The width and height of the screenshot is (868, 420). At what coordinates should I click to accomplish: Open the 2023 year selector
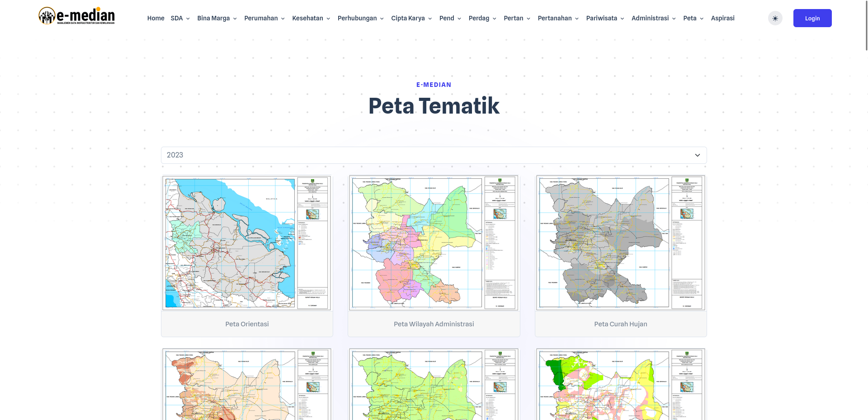[x=434, y=155]
